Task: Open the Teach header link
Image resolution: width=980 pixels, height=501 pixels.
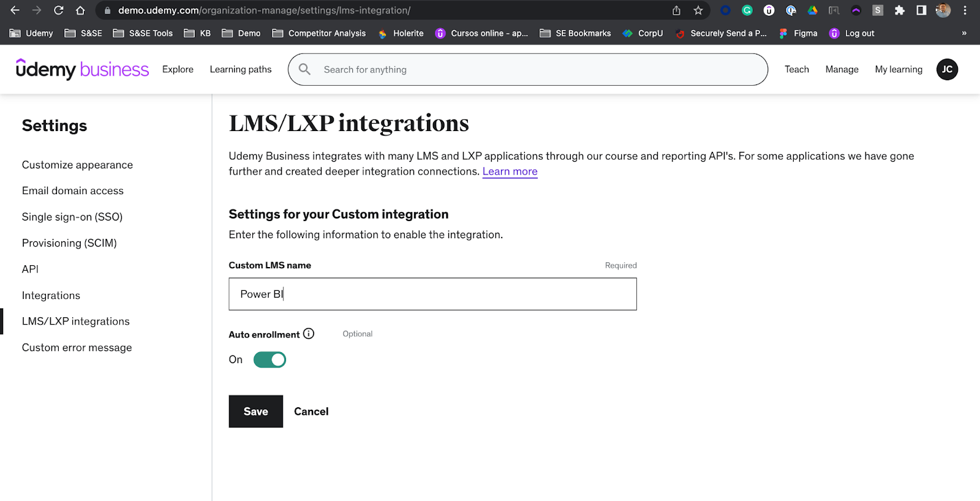Action: click(x=797, y=69)
